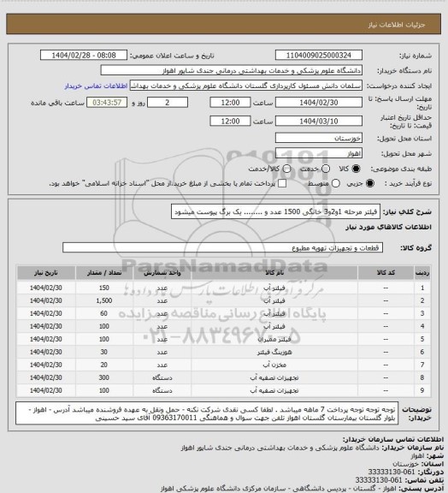Click تجهیزات تصفیه آب in row 8

click(274, 378)
